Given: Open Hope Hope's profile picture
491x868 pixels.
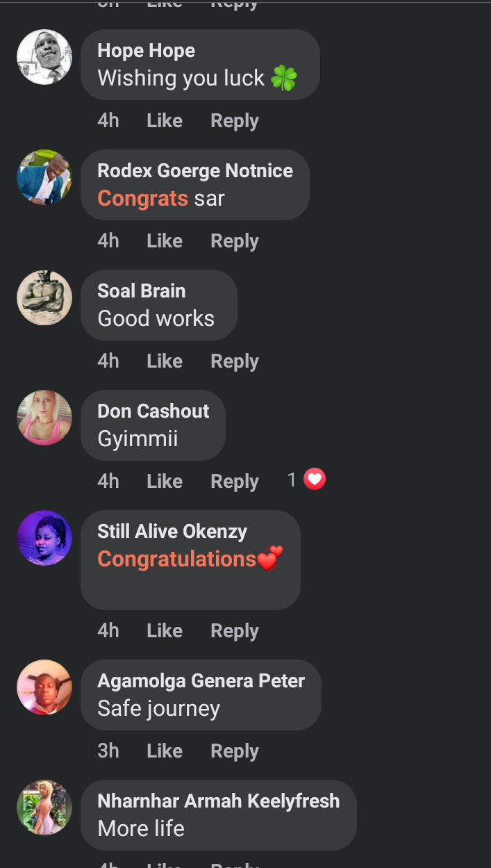Looking at the screenshot, I should point(44,57).
